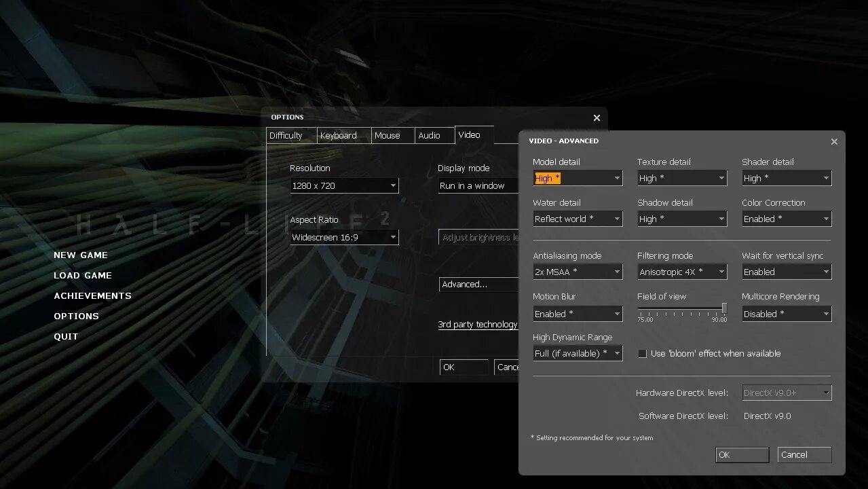Screen dimensions: 868x489
Task: Change the Color Correction dropdown
Action: click(x=787, y=219)
